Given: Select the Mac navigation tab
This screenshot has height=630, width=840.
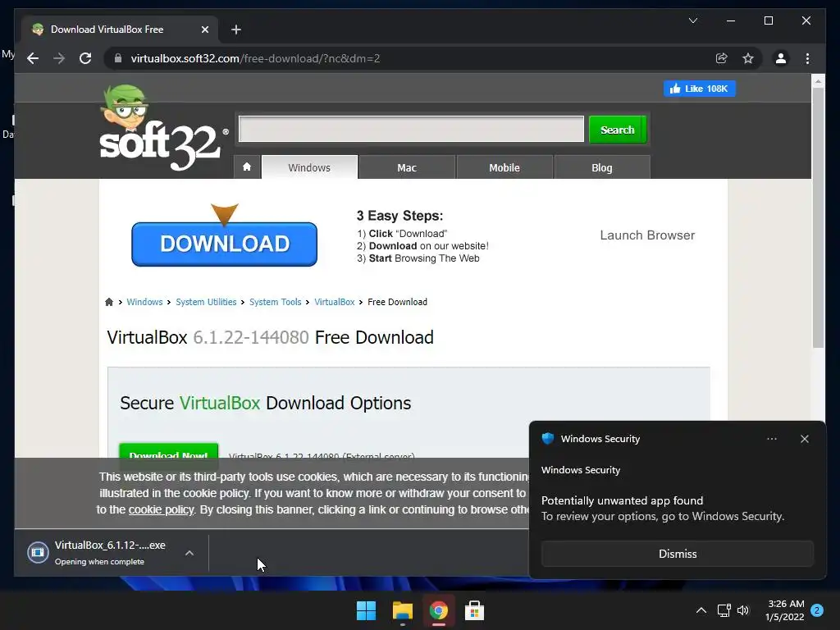Looking at the screenshot, I should (407, 167).
